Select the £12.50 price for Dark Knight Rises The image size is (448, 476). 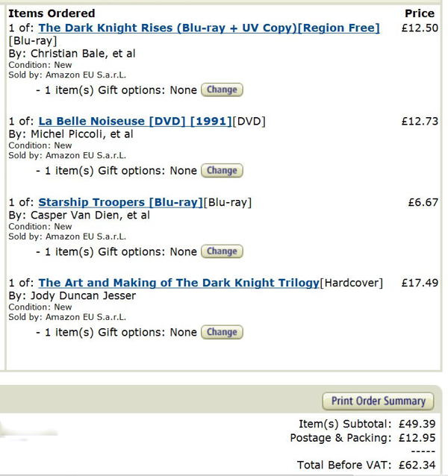tap(419, 28)
